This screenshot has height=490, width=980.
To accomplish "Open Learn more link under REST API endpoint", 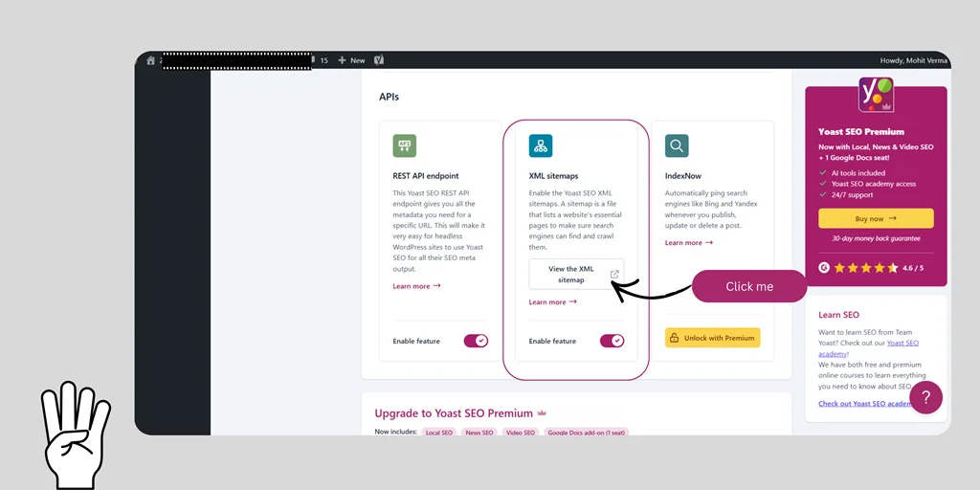I will pos(416,286).
